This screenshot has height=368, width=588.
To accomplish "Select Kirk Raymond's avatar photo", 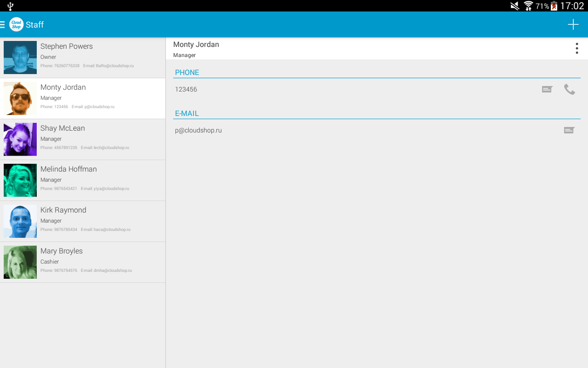I will pyautogui.click(x=20, y=221).
